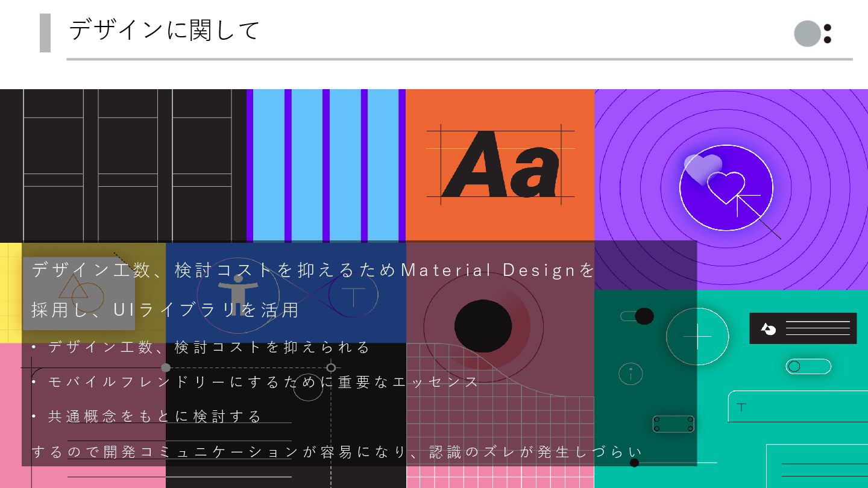Click the accessibility person figure icon
The width and height of the screenshot is (868, 488).
[x=238, y=295]
